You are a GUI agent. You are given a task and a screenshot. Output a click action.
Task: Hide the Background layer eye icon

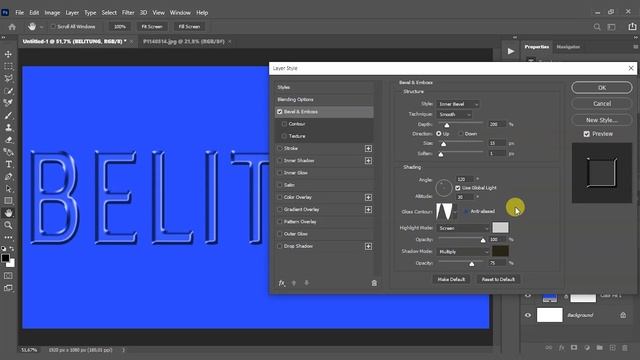(x=528, y=315)
